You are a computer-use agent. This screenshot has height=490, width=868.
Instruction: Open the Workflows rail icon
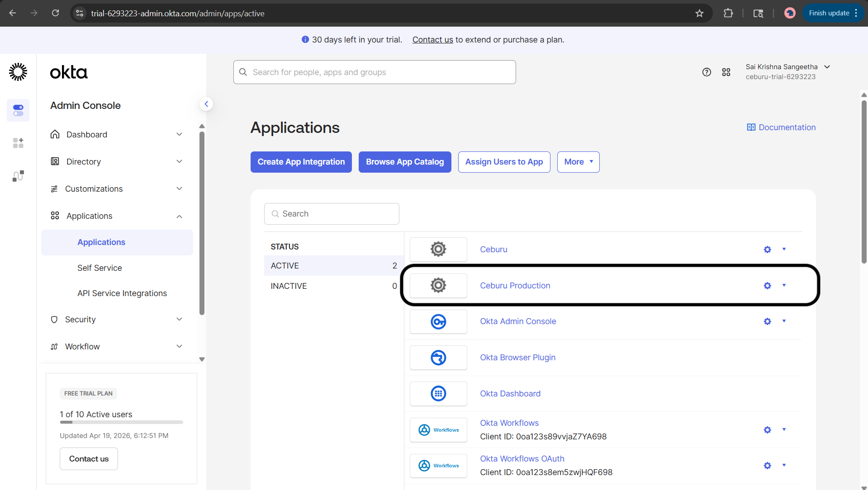pyautogui.click(x=18, y=176)
